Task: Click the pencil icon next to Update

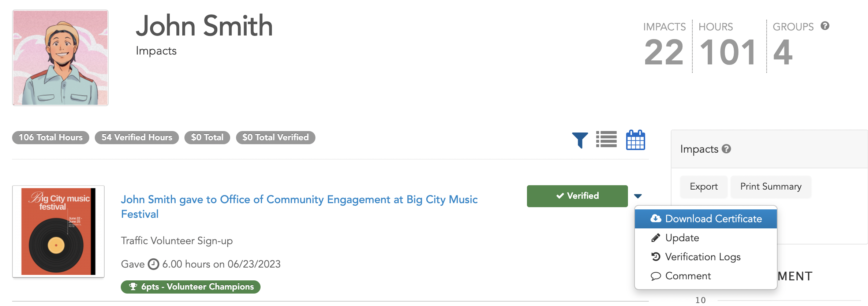Action: (x=656, y=238)
